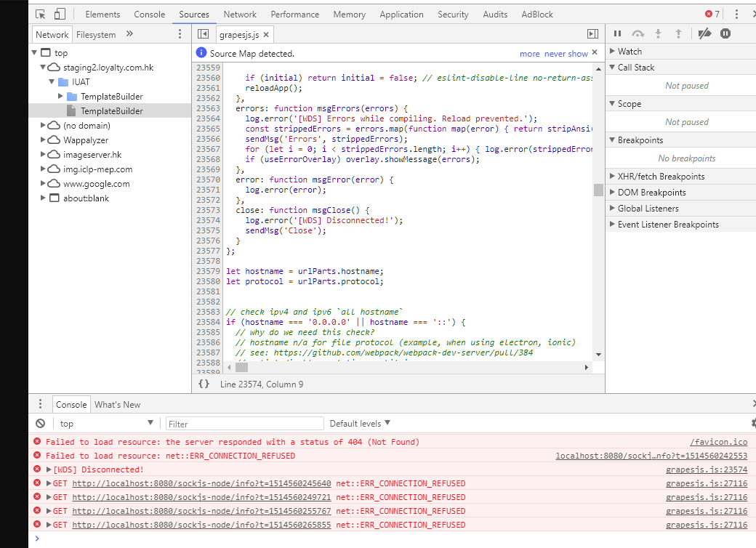Click the info icon in the Source Map banner

(x=201, y=52)
